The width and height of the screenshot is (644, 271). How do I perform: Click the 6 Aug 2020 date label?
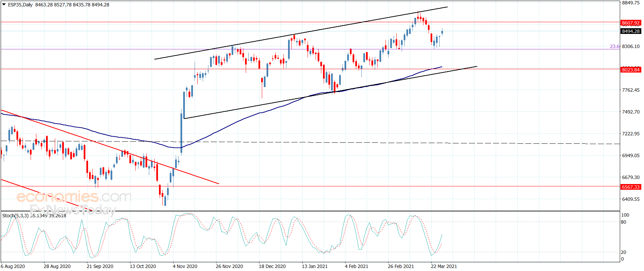coord(13,266)
